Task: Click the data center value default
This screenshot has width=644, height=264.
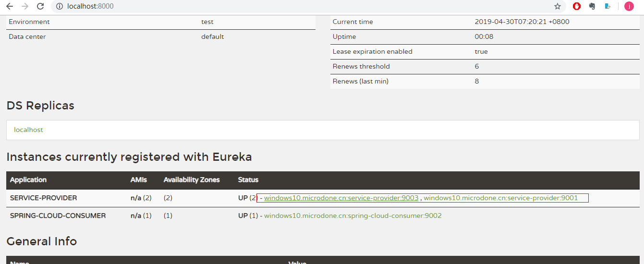Action: [213, 36]
